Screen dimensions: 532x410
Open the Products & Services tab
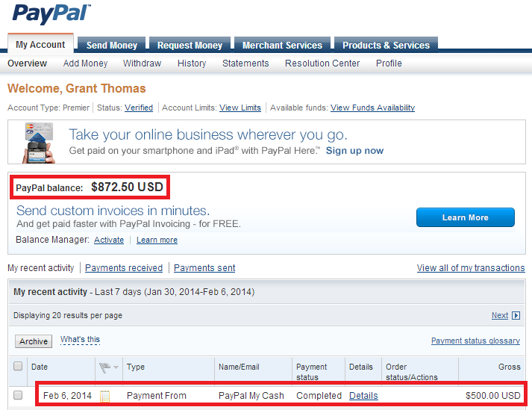386,45
